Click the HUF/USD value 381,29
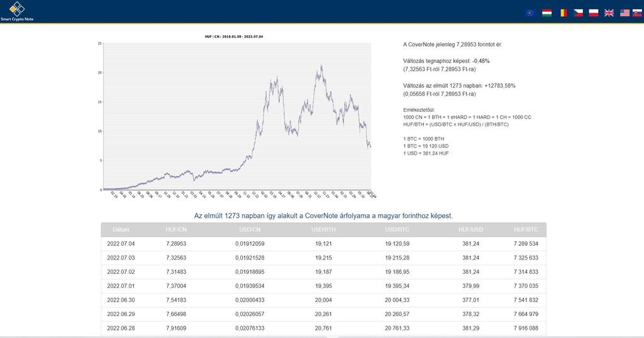 [470, 328]
